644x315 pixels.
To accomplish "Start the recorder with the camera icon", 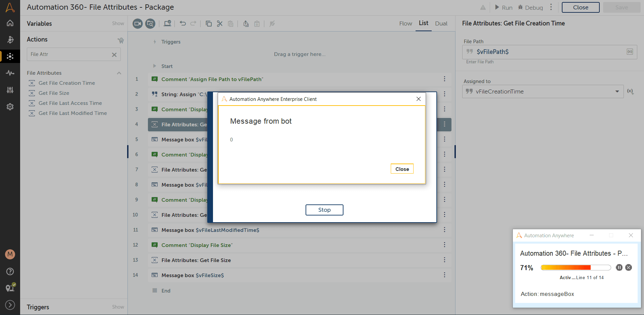I will [138, 23].
